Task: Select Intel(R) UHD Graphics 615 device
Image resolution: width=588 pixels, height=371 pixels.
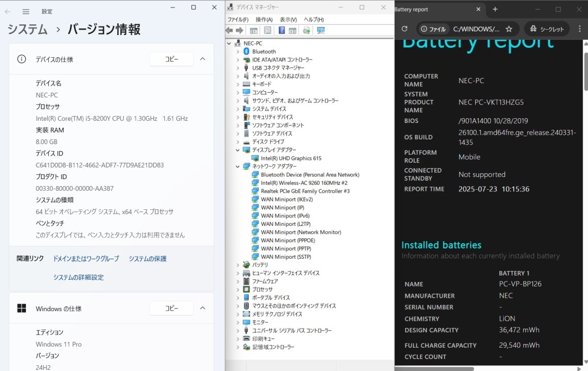Action: click(x=291, y=158)
